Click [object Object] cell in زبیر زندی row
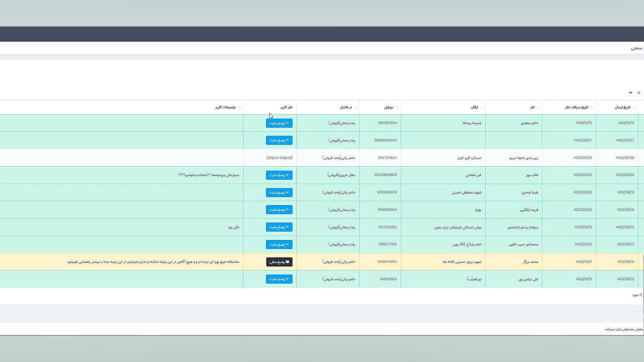 [x=279, y=158]
